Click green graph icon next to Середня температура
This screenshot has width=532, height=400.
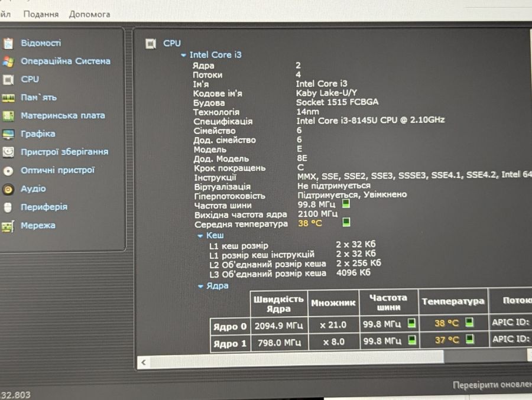point(346,222)
